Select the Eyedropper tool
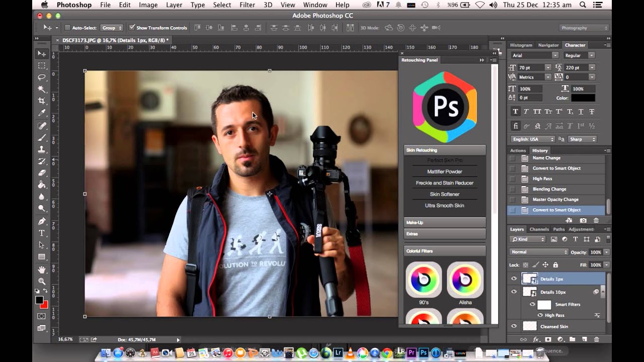This screenshot has width=644, height=362. [x=42, y=113]
